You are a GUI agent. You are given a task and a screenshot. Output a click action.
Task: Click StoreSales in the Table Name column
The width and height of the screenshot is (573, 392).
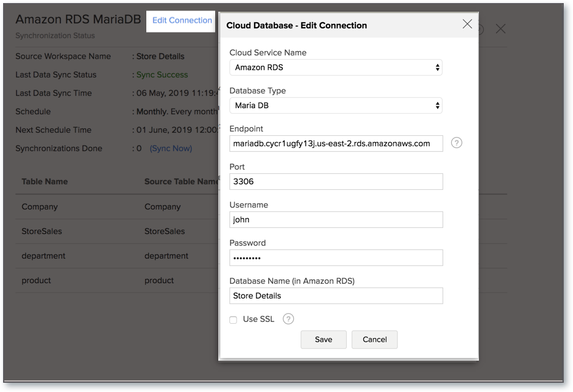42,231
